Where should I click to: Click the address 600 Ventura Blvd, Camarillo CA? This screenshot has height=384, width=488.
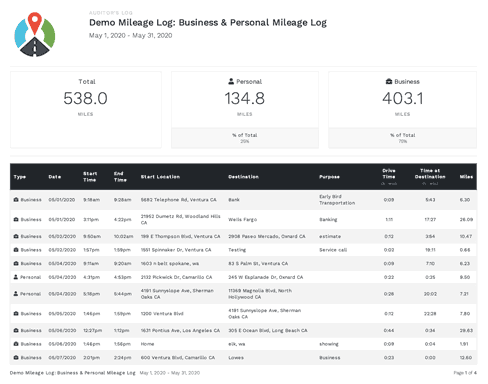click(178, 357)
